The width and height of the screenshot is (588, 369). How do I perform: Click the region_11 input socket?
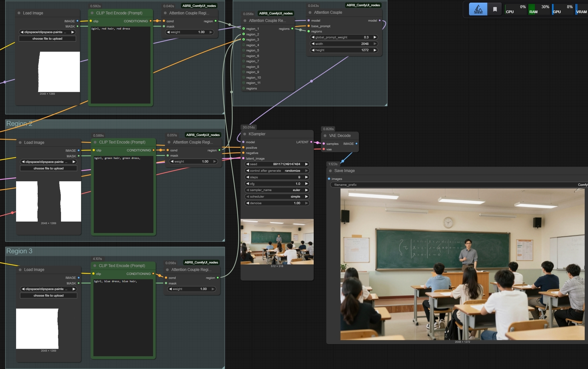(x=244, y=83)
